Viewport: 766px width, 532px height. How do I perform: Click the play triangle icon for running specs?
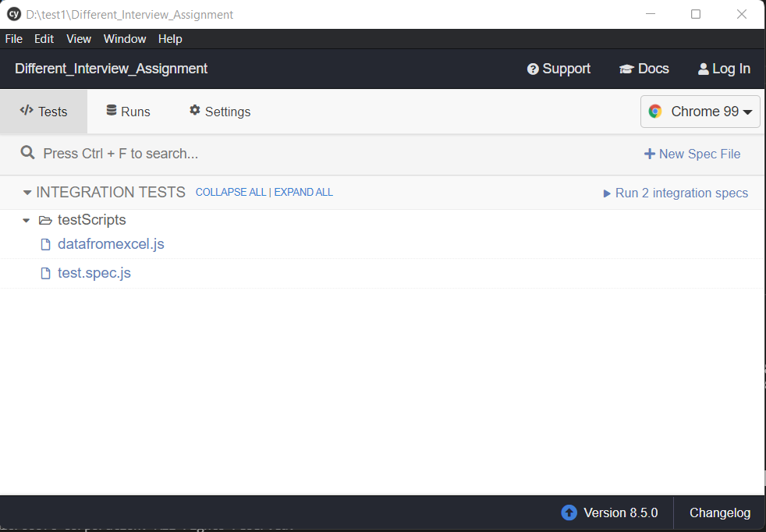607,193
